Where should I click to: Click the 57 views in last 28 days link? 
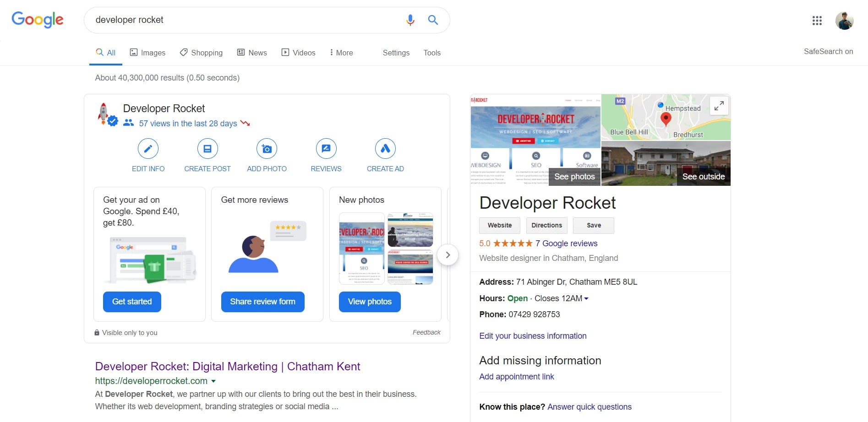188,124
